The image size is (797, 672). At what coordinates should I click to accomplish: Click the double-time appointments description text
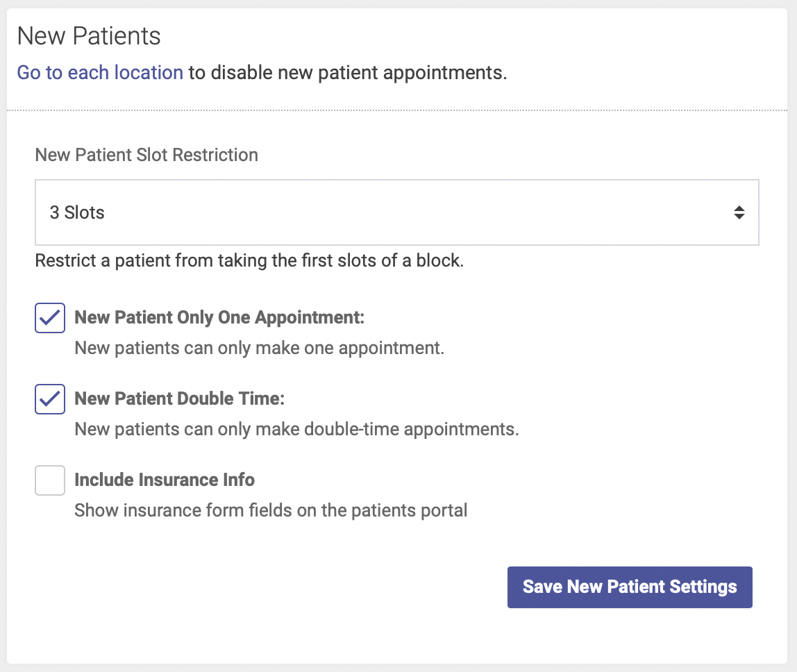(297, 430)
